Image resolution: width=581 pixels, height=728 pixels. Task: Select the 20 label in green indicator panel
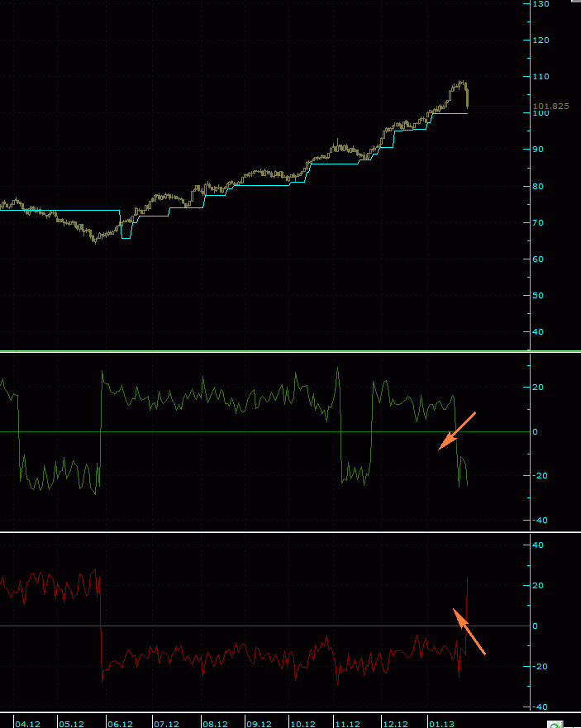pyautogui.click(x=538, y=387)
